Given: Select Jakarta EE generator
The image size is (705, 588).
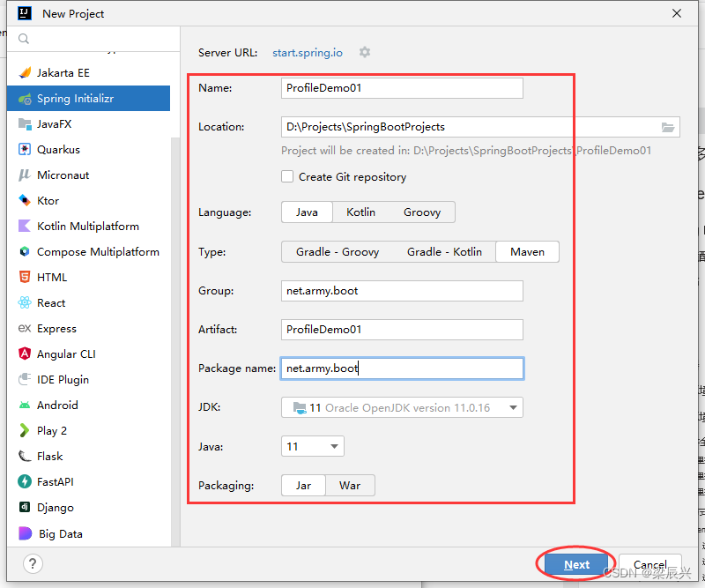Looking at the screenshot, I should (x=89, y=72).
